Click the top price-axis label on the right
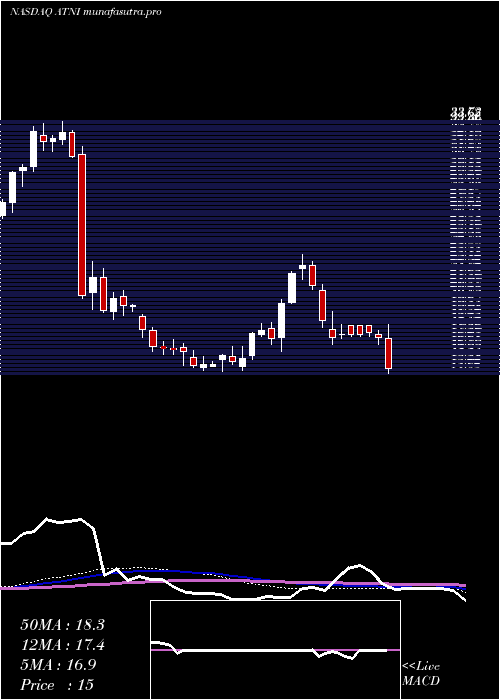This screenshot has width=500, height=700. [x=466, y=113]
